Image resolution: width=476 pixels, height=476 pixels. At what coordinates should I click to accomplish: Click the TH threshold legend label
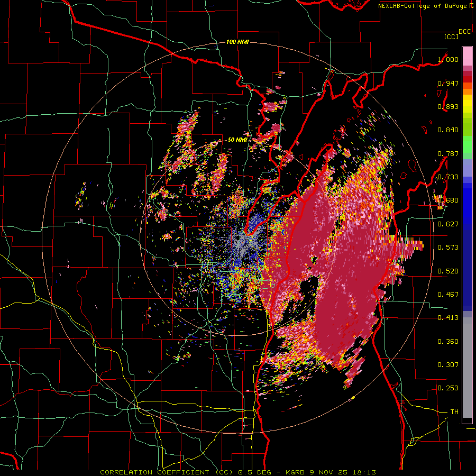[x=454, y=412]
